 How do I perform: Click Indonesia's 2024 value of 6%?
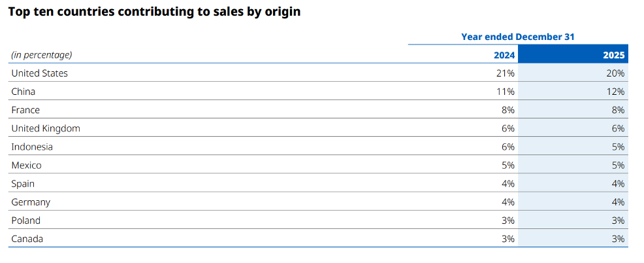507,147
